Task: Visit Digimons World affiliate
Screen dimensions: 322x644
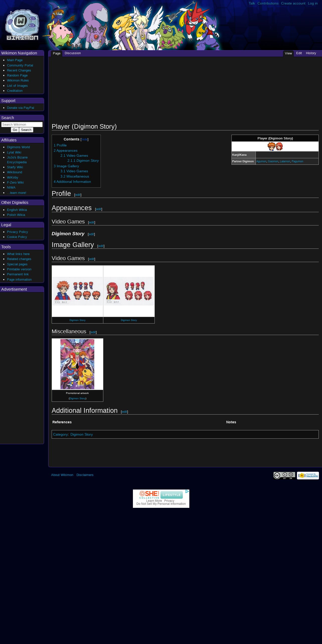Action: coord(18,147)
